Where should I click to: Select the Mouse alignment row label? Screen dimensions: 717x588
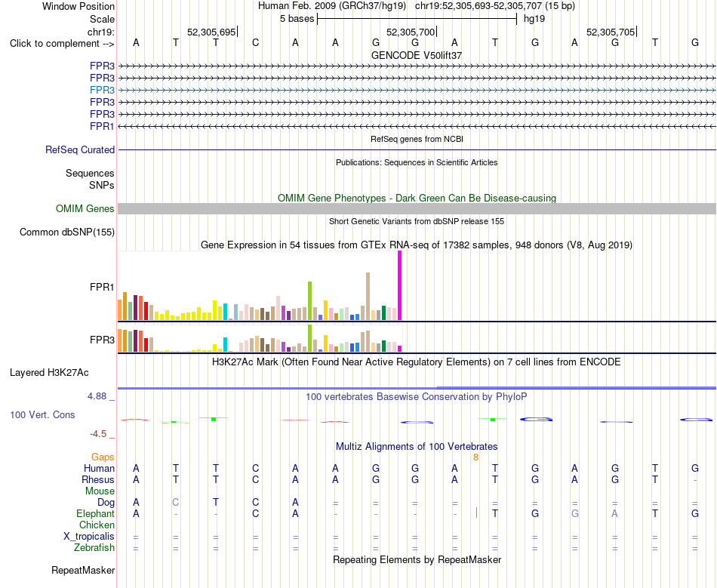pos(100,491)
